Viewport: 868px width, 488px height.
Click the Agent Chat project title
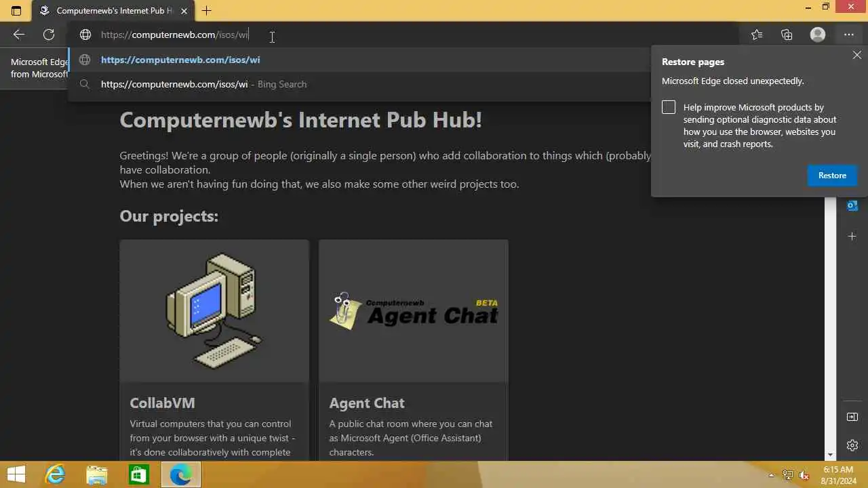tap(367, 403)
